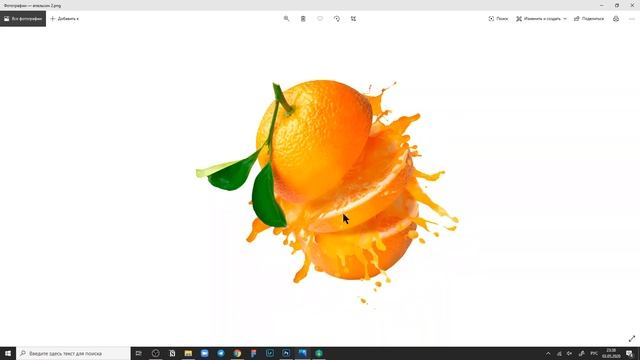The image size is (640, 360).
Task: Open the Windows Start menu
Action: (x=8, y=353)
